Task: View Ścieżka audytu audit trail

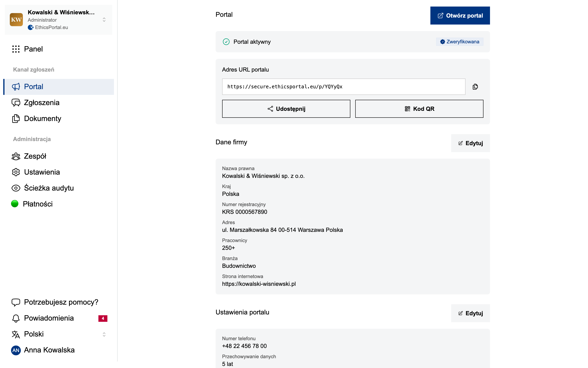Action: (59, 188)
